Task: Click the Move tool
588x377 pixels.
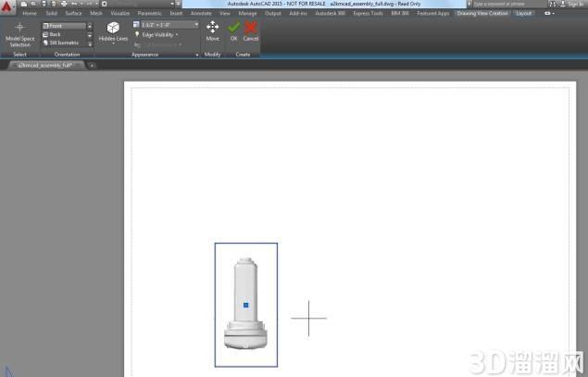Action: coord(213,31)
